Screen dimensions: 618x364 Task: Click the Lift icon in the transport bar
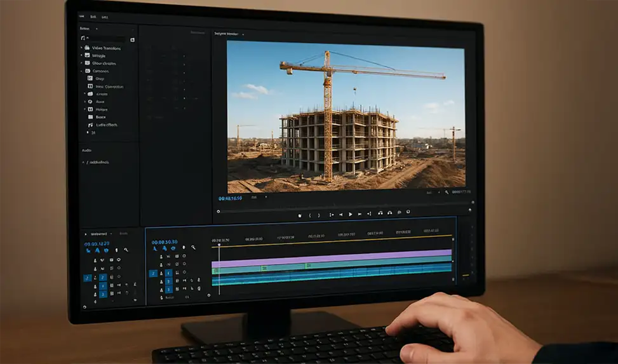(x=380, y=213)
